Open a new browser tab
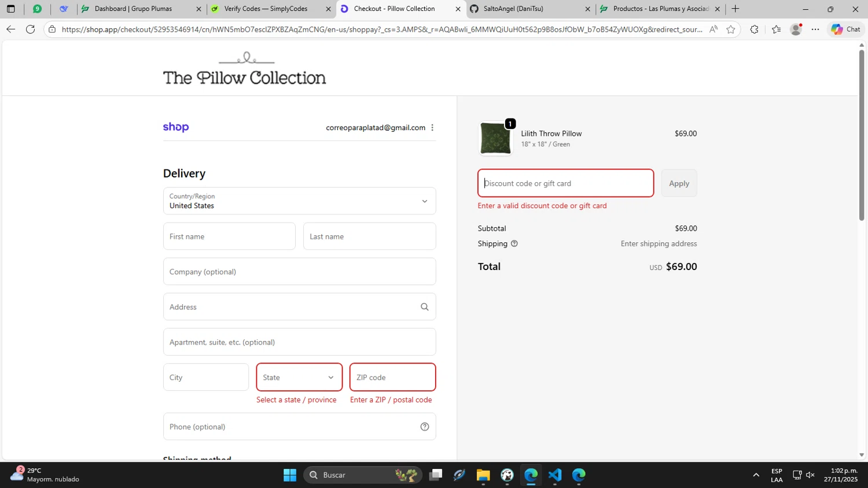 pyautogui.click(x=735, y=9)
